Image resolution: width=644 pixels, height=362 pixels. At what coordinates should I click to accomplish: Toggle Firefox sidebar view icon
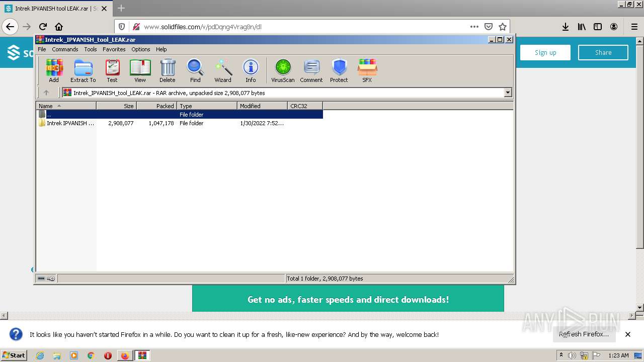click(x=598, y=27)
